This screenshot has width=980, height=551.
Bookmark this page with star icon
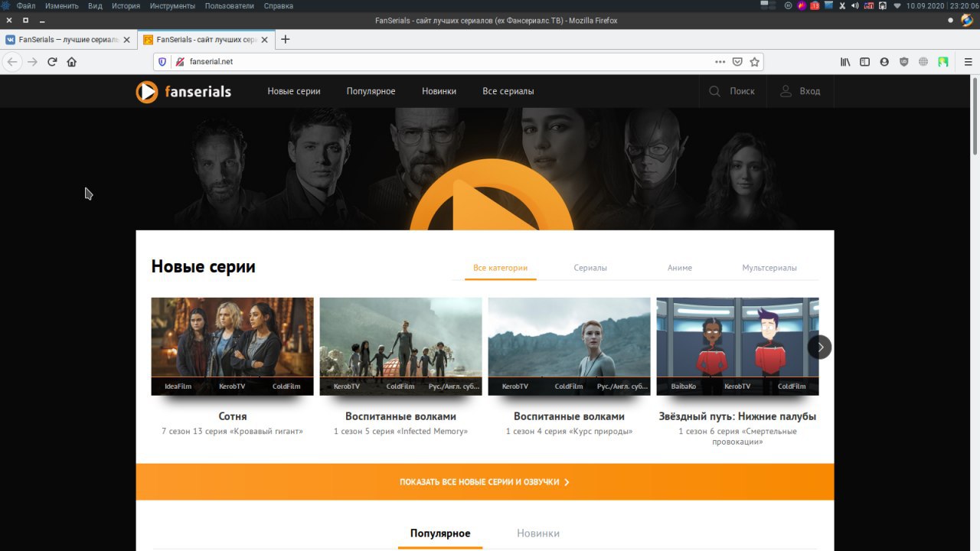coord(754,62)
